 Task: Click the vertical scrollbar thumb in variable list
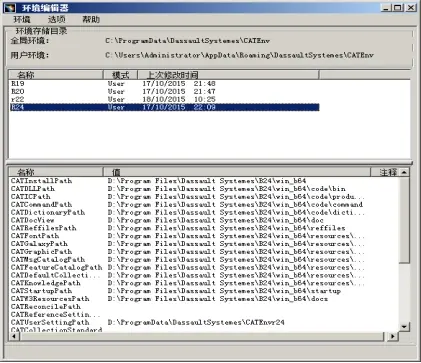coord(404,220)
